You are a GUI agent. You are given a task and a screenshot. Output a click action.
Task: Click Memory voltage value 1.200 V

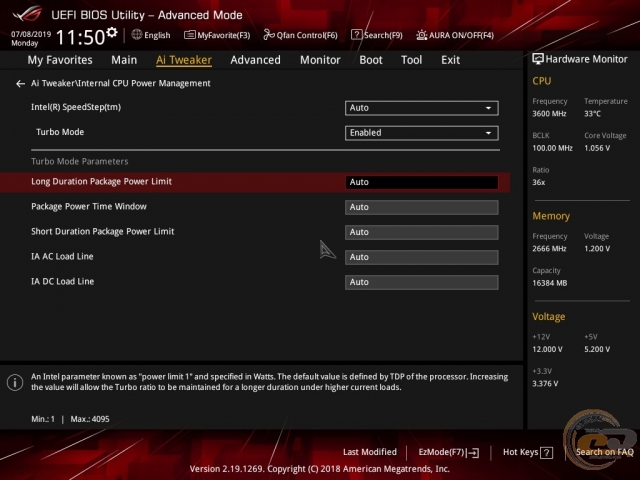pyautogui.click(x=597, y=249)
